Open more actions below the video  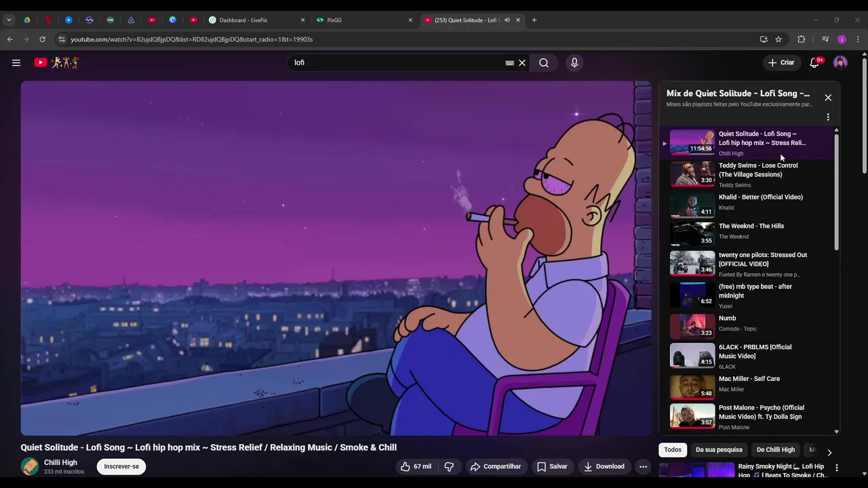[x=643, y=466]
